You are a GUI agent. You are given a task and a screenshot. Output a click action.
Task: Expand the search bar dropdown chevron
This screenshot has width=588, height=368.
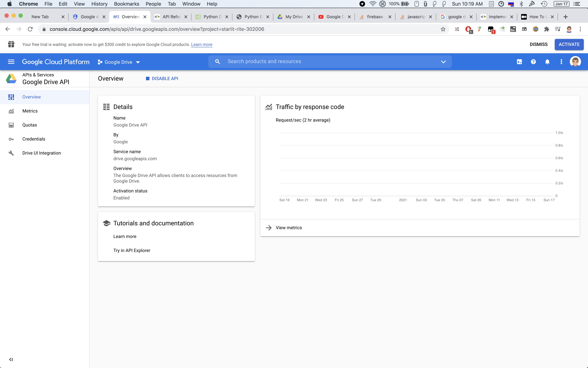tap(443, 62)
